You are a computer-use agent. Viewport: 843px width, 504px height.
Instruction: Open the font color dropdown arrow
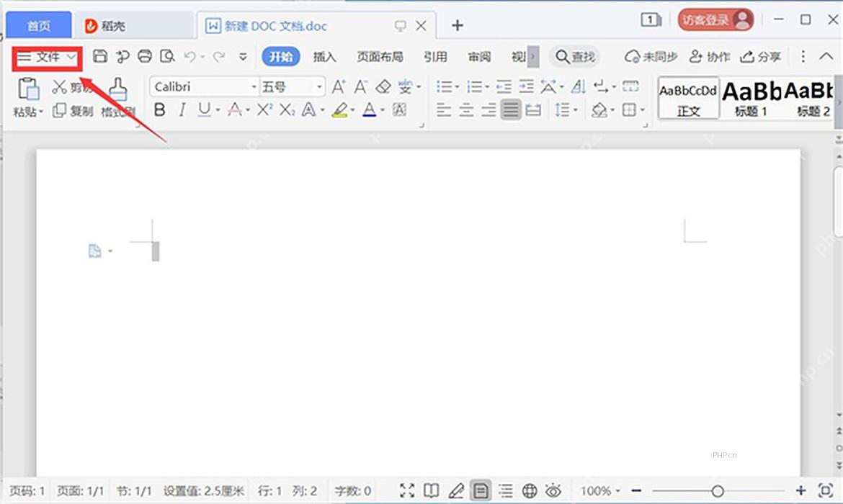pos(383,111)
